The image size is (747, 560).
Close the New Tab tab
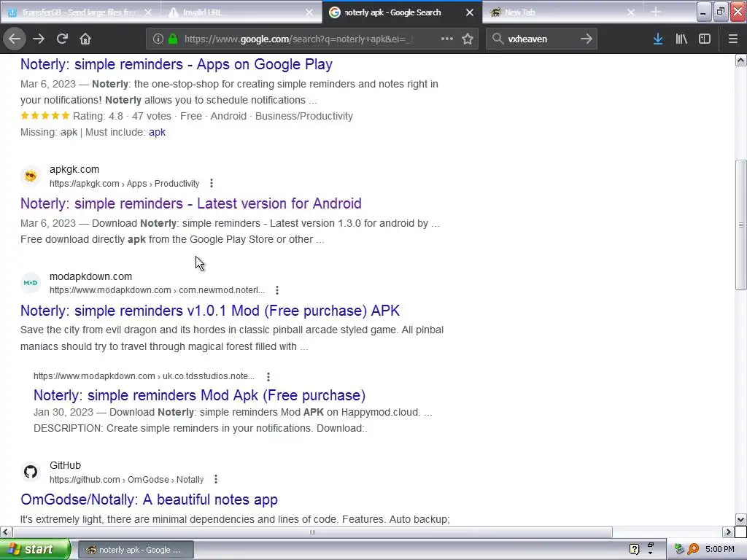click(631, 12)
